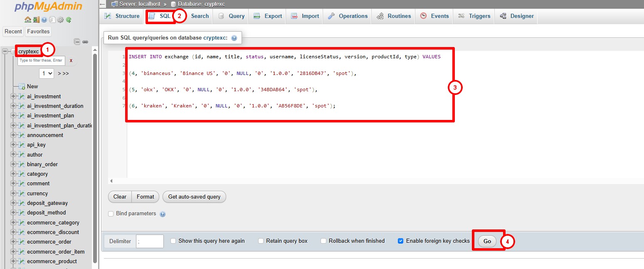This screenshot has width=644, height=269.
Task: Click the chain link icon above tree
Action: click(85, 42)
